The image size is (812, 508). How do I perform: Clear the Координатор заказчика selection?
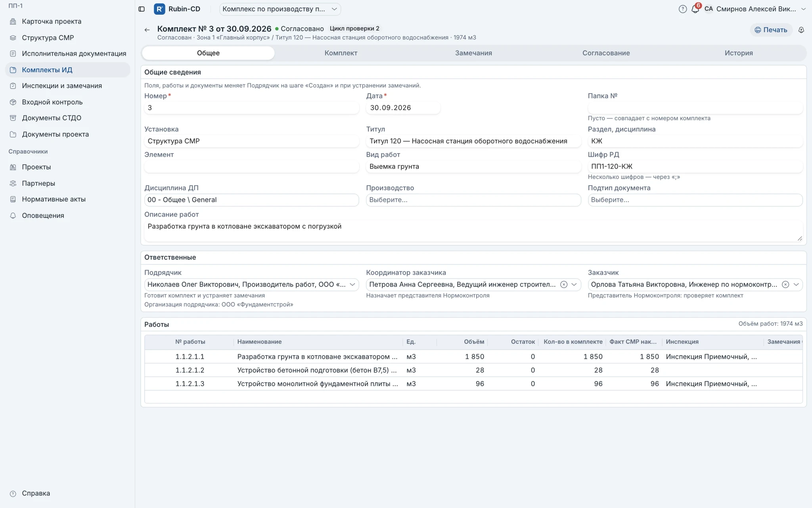coord(564,285)
